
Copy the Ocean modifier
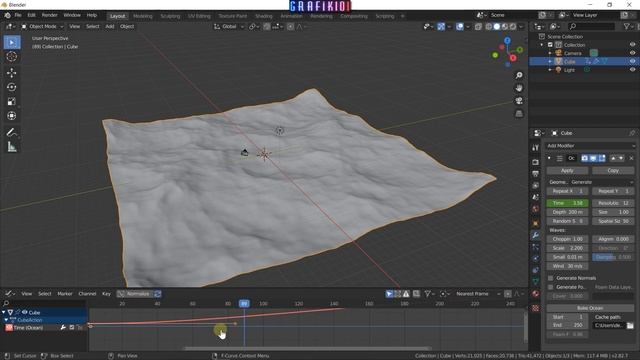(x=613, y=171)
